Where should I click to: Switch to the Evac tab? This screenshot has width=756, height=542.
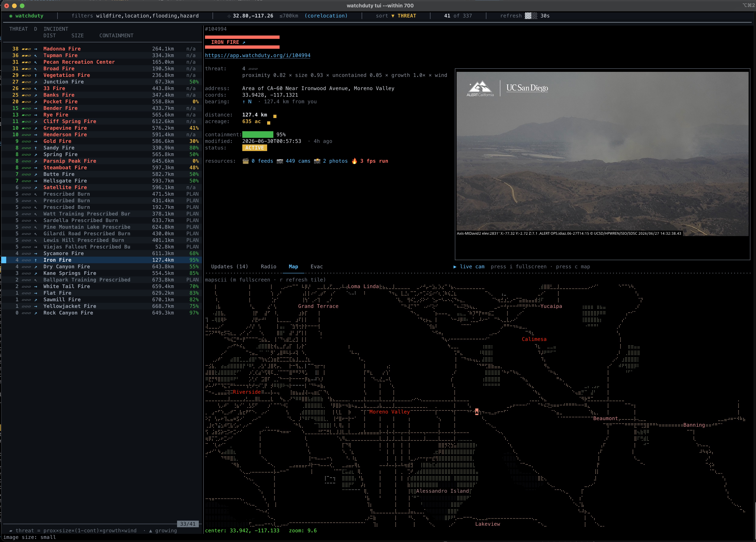click(317, 267)
